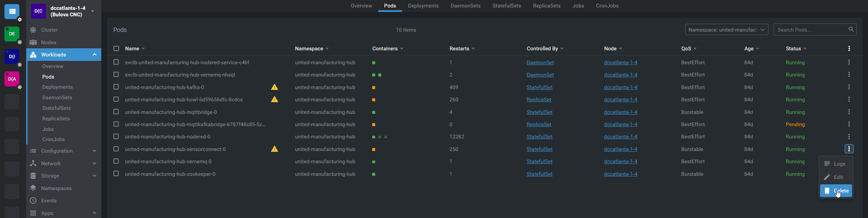Screen dimensions: 868x218
Task: Open the dccatlanta-1-4 node link in the nodered-0 row
Action: (x=620, y=137)
